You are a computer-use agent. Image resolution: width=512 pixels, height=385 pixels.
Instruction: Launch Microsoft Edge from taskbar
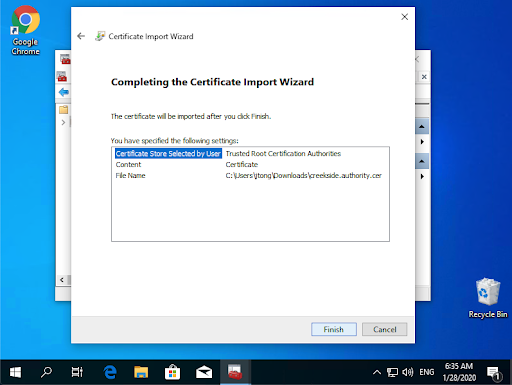(110, 372)
